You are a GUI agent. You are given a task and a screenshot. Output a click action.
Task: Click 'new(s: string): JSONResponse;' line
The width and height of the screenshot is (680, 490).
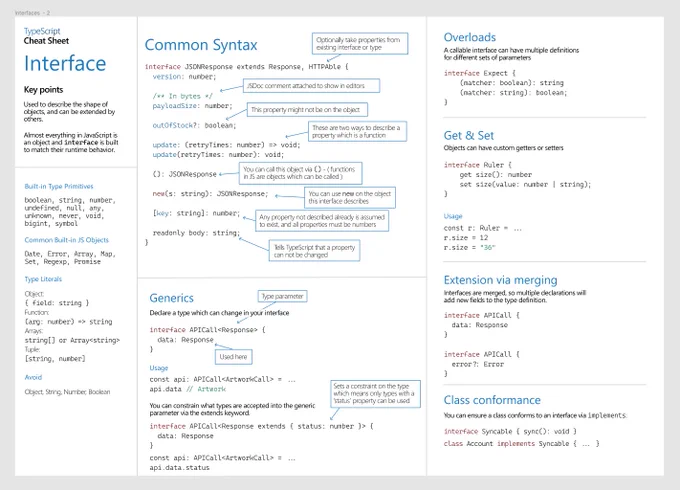210,194
